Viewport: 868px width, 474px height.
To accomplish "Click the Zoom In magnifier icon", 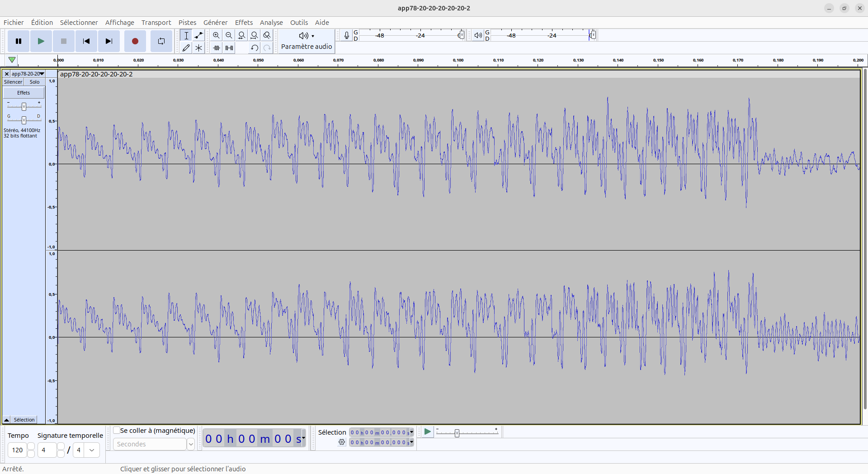I will point(216,35).
